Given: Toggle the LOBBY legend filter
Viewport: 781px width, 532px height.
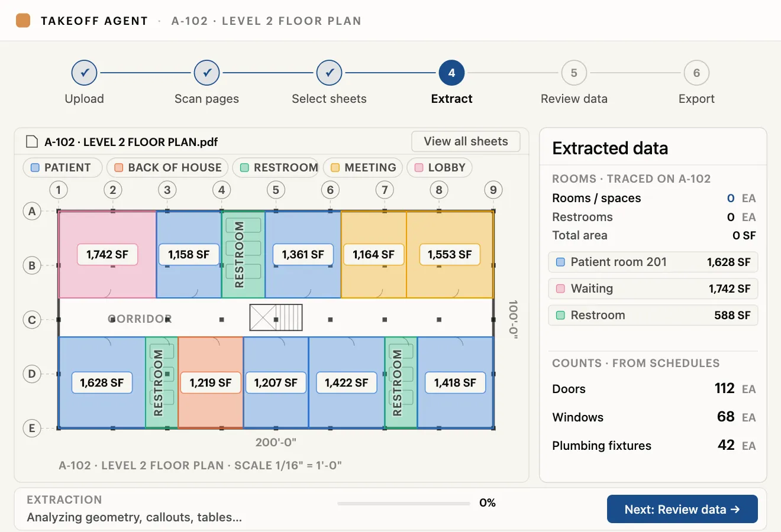Looking at the screenshot, I should point(440,167).
